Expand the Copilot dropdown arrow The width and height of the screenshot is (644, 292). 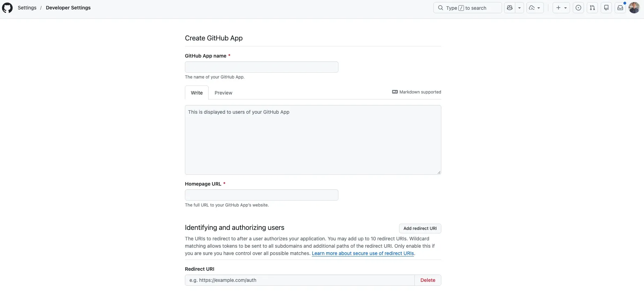pyautogui.click(x=519, y=8)
